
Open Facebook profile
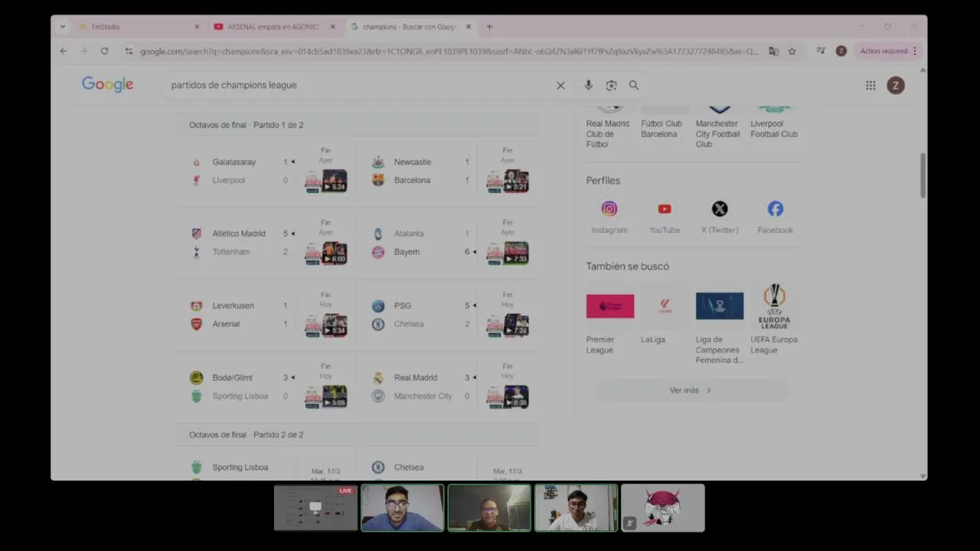775,217
